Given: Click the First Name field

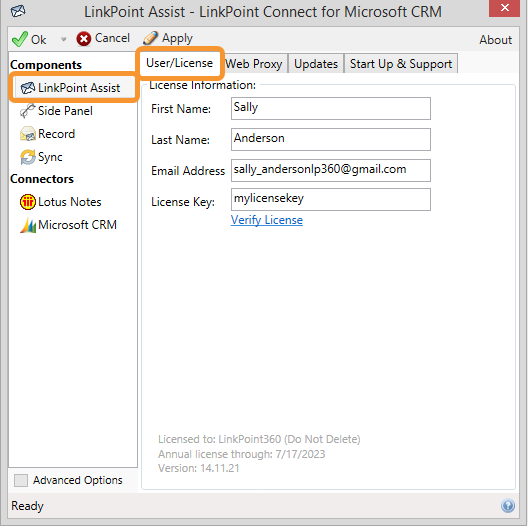Looking at the screenshot, I should [x=331, y=108].
